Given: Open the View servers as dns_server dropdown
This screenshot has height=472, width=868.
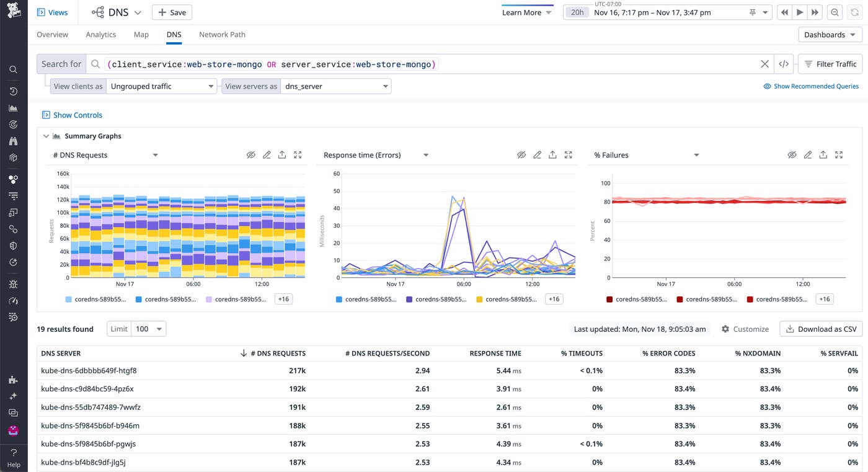Looking at the screenshot, I should click(x=336, y=86).
